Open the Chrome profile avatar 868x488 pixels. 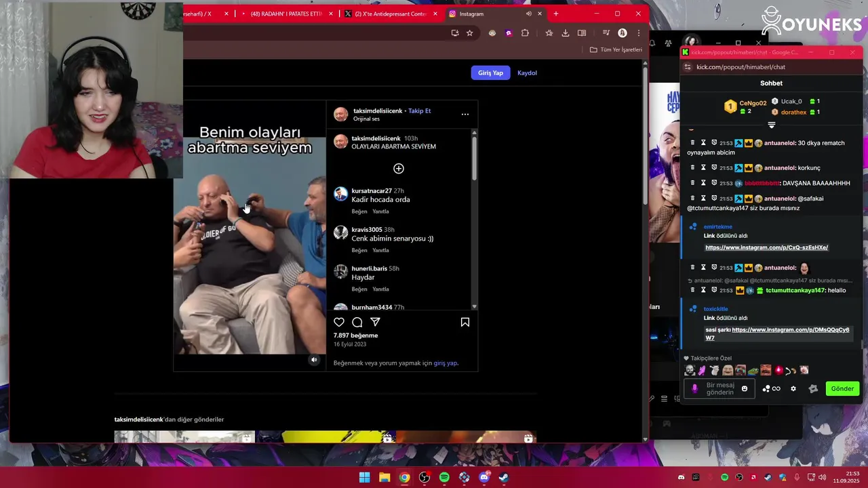coord(623,33)
